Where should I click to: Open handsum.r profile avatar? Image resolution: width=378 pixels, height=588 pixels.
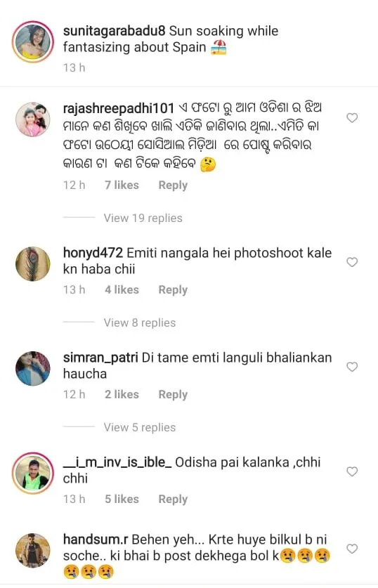click(x=33, y=550)
